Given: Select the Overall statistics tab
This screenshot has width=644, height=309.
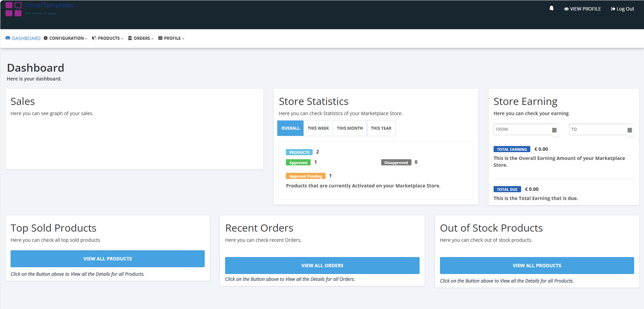Looking at the screenshot, I should pos(290,128).
